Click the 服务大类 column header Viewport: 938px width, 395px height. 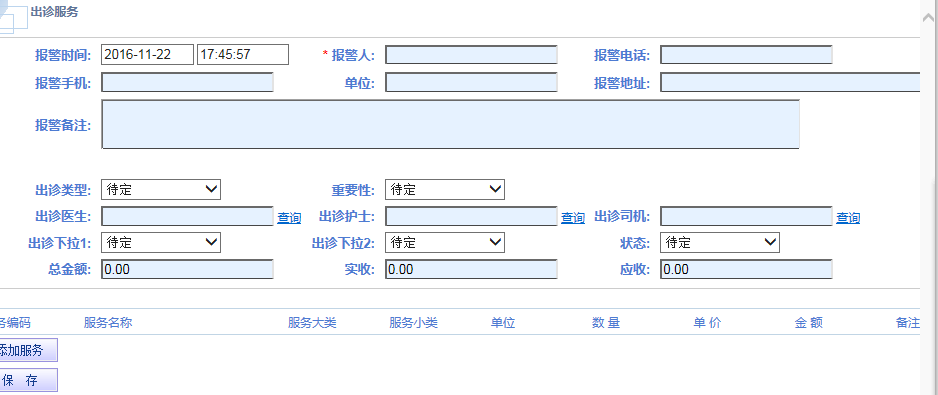pyautogui.click(x=312, y=323)
